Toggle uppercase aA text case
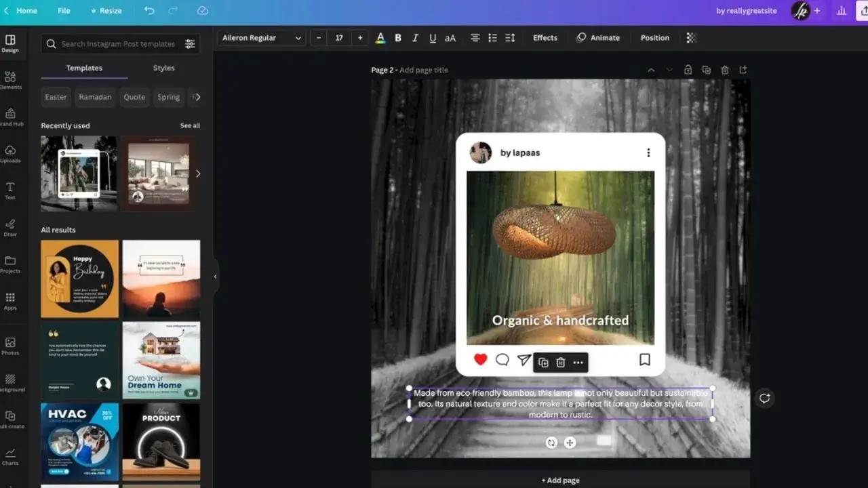 450,38
